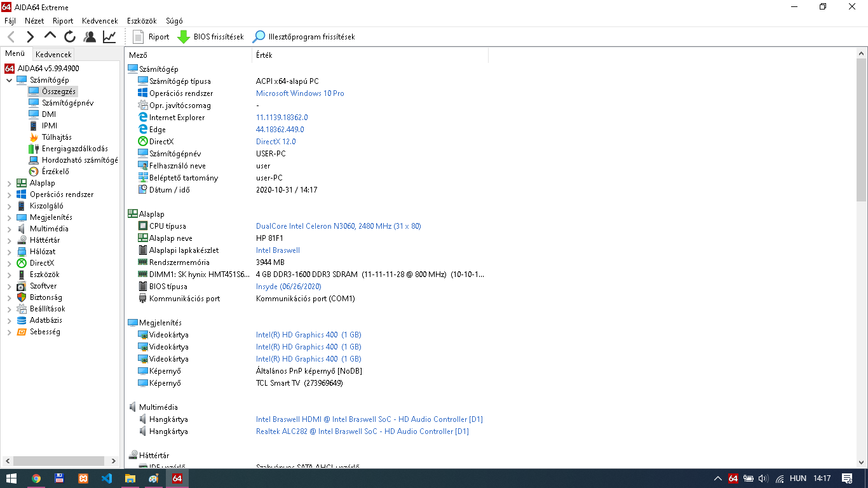This screenshot has width=868, height=488.
Task: Click the AIDA64 v5.99.4900 root item
Action: pos(48,68)
